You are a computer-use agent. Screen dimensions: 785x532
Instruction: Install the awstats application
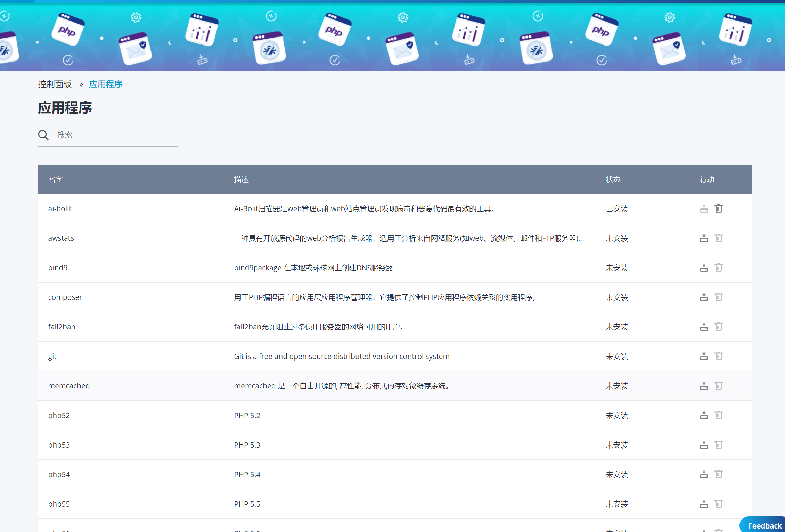click(x=704, y=238)
